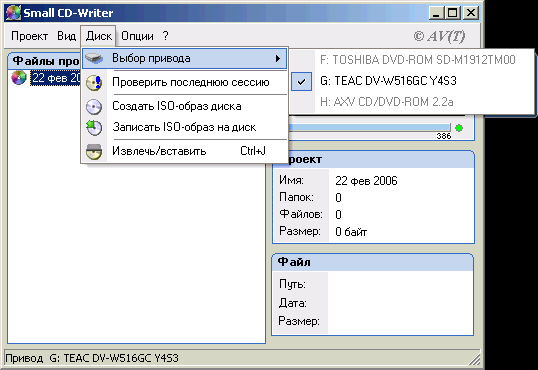Select Извлечь/вставить menu entry
The width and height of the screenshot is (538, 370).
tap(185, 151)
